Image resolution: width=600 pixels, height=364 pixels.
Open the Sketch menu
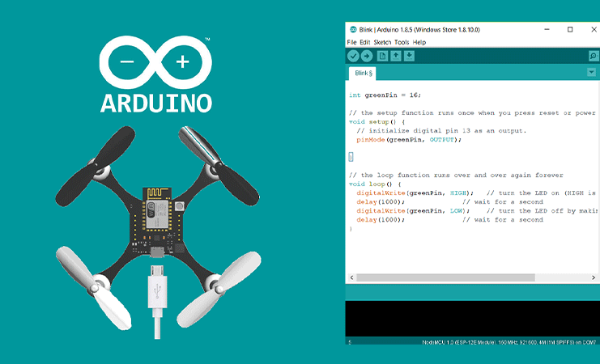coord(382,42)
